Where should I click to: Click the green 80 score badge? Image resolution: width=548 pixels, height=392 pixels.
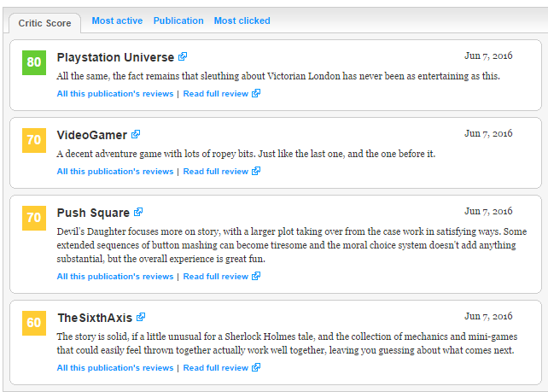tap(34, 62)
